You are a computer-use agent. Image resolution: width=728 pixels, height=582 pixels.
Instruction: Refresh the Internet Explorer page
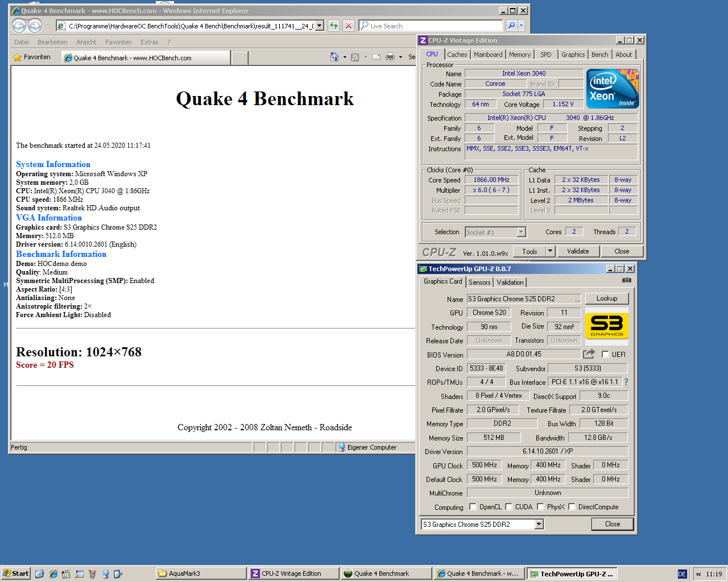click(334, 26)
